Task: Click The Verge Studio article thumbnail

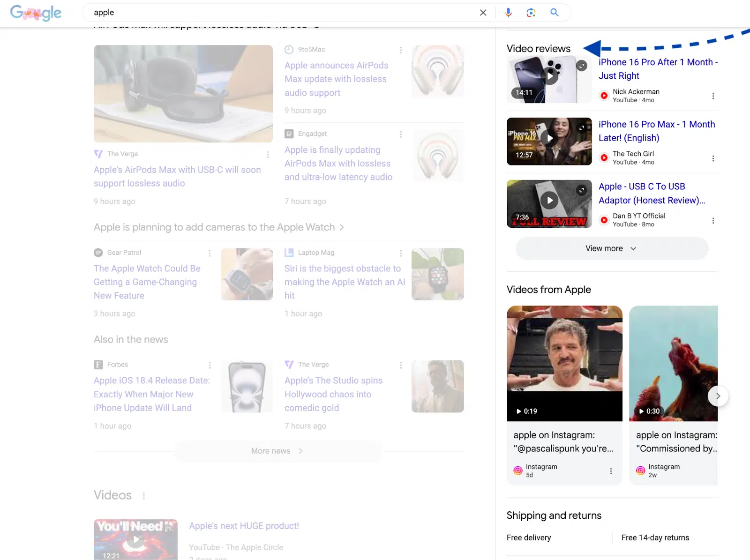Action: pyautogui.click(x=438, y=387)
